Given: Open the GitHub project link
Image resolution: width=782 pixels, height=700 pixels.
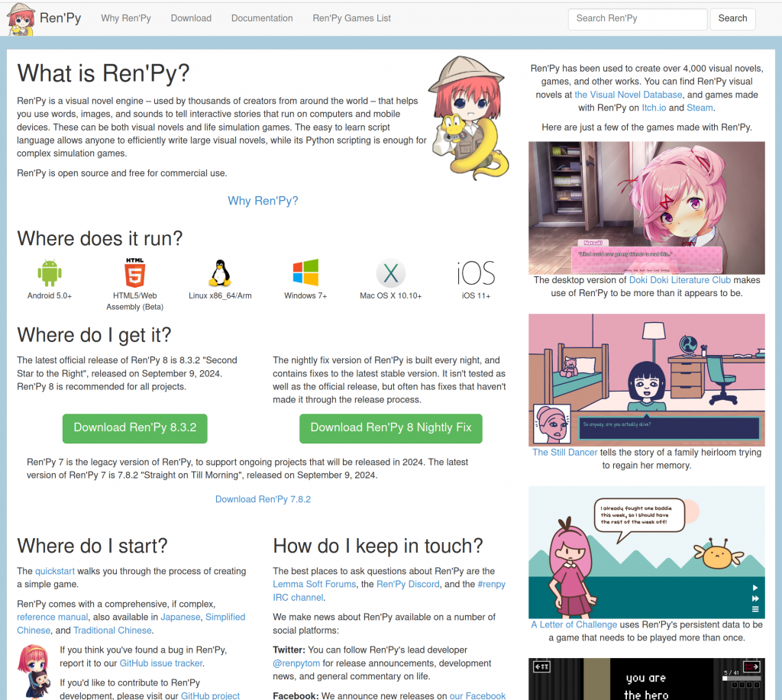Looking at the screenshot, I should pyautogui.click(x=210, y=695).
